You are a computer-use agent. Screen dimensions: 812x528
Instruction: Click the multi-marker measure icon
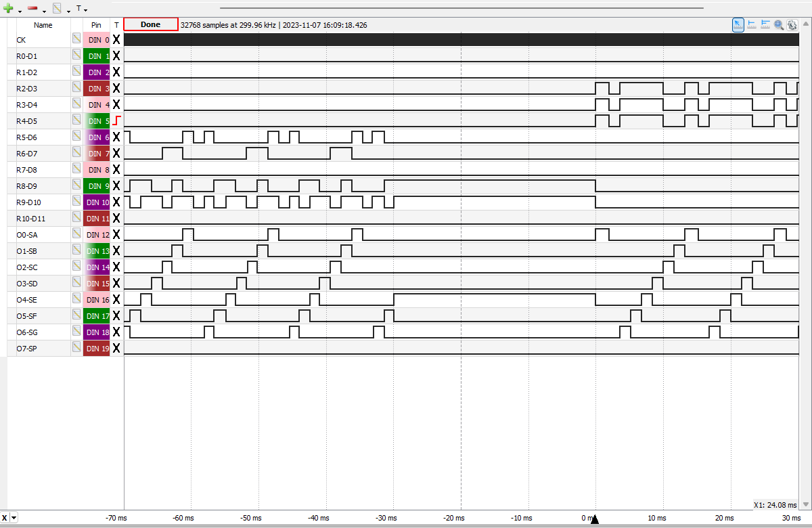pos(765,24)
